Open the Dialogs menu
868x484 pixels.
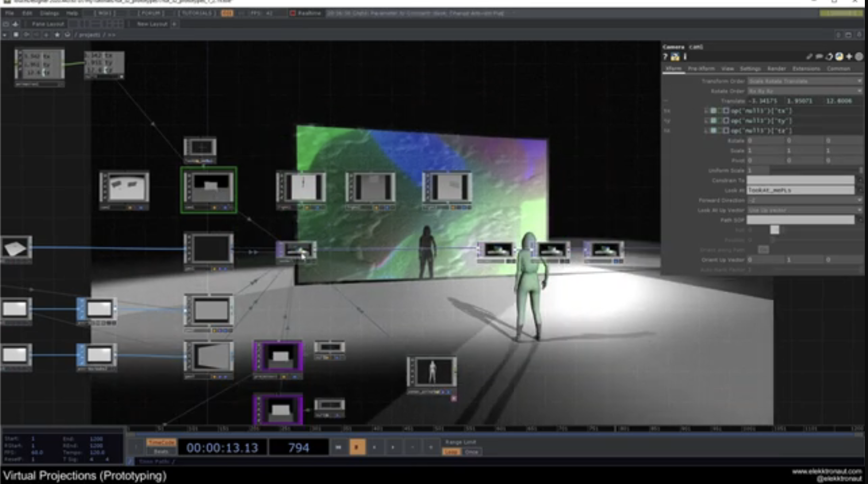[x=50, y=13]
